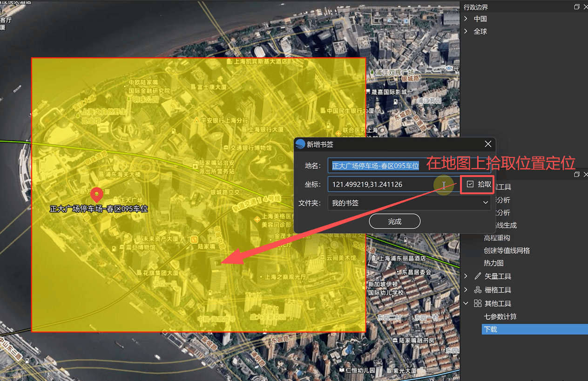Float the 行政边界 panel with its undock icon
Screen dimensions: 588x381
pyautogui.click(x=577, y=7)
